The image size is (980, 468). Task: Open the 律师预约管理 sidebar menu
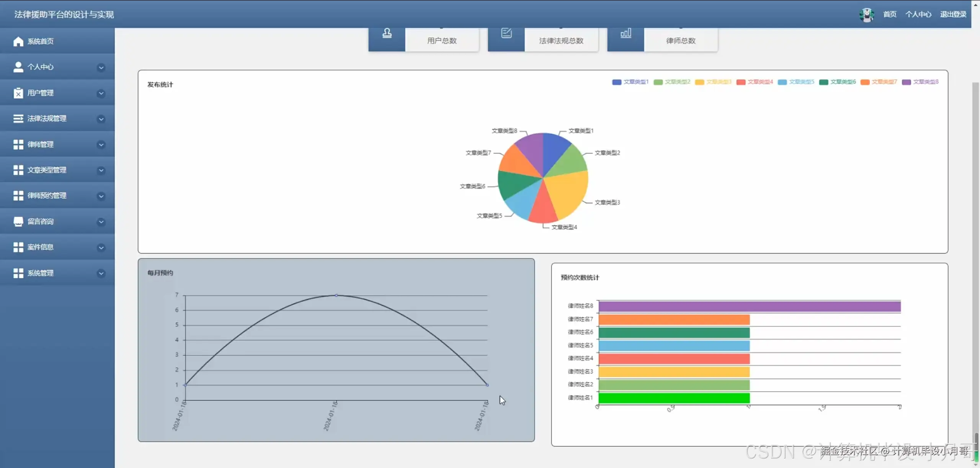pos(47,196)
